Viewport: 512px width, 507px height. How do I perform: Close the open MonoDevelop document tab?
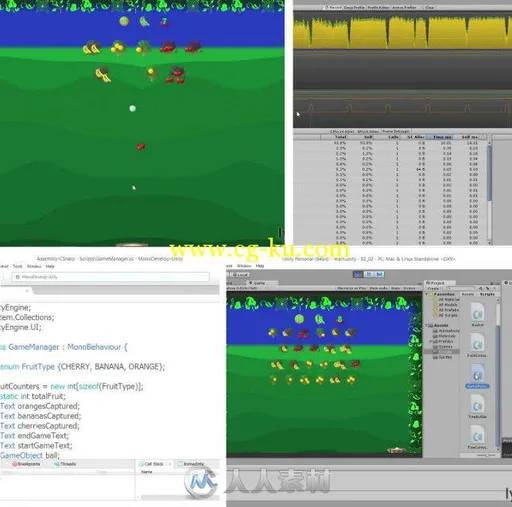click(x=27, y=291)
